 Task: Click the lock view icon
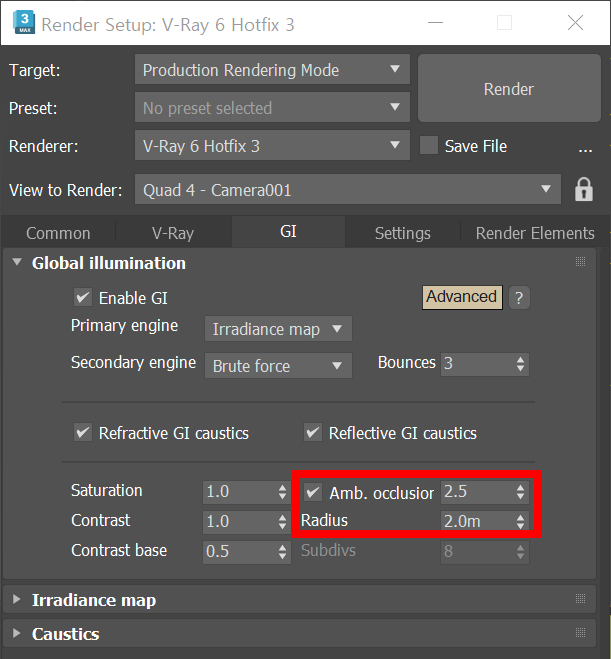point(584,190)
